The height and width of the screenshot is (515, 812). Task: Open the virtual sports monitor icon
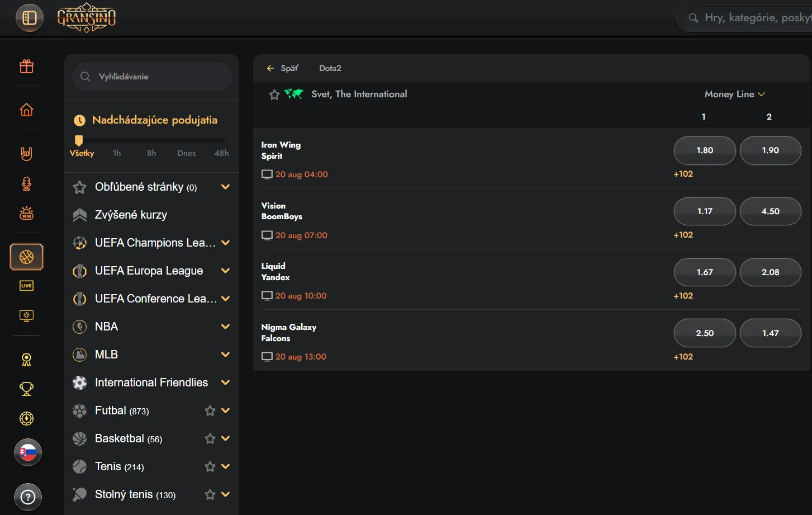pos(26,315)
